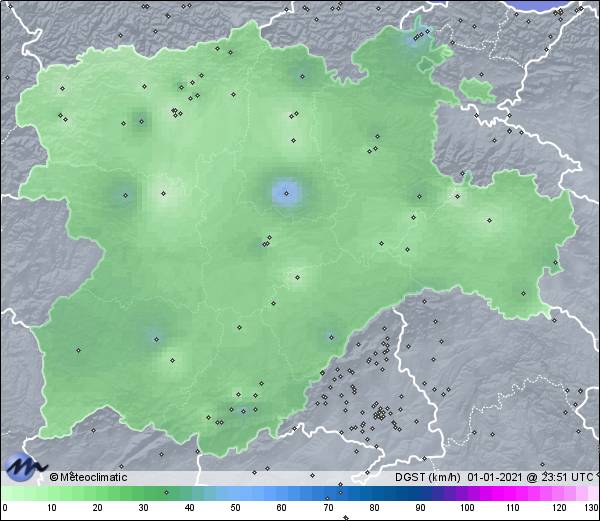Click the legend value 100
The image size is (600, 521).
467,508
